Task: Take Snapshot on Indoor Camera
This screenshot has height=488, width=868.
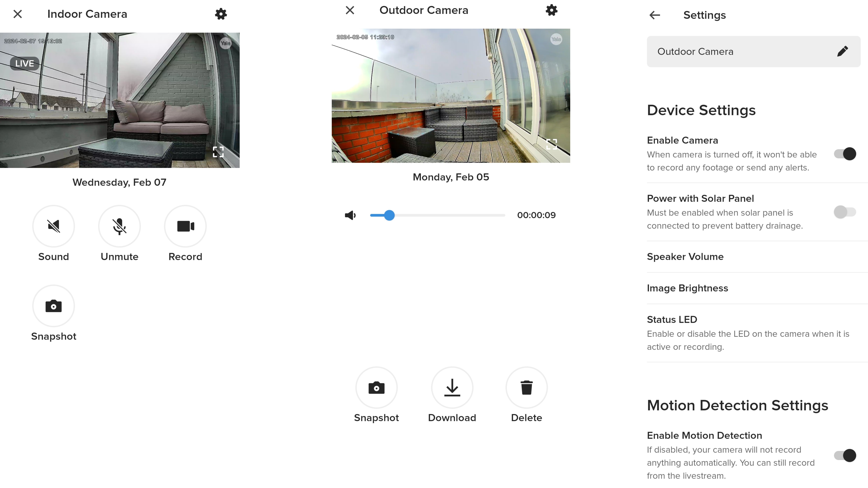Action: tap(54, 306)
